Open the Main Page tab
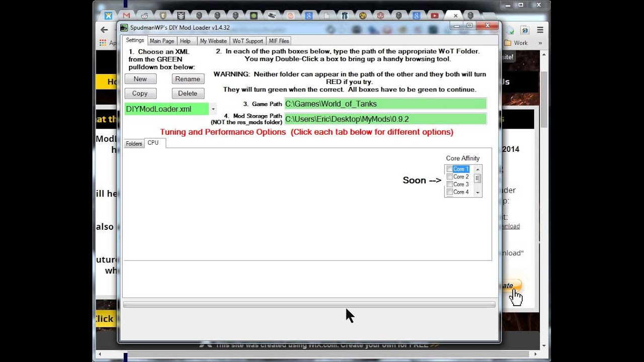The height and width of the screenshot is (362, 644). coord(162,41)
